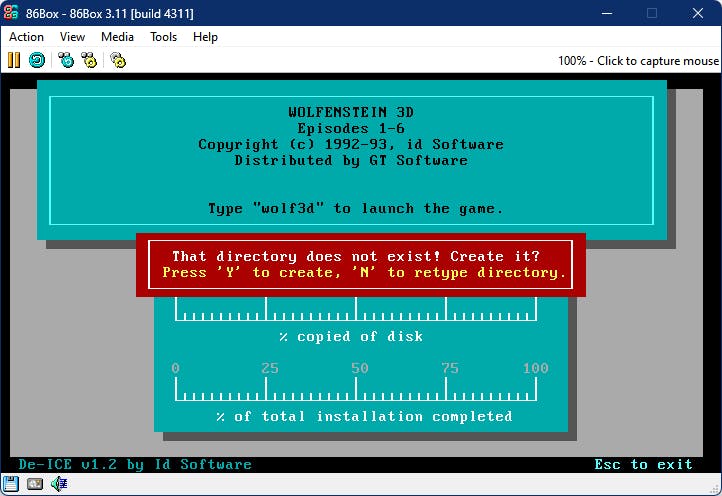Open the Action menu
The width and height of the screenshot is (722, 496).
coord(26,37)
